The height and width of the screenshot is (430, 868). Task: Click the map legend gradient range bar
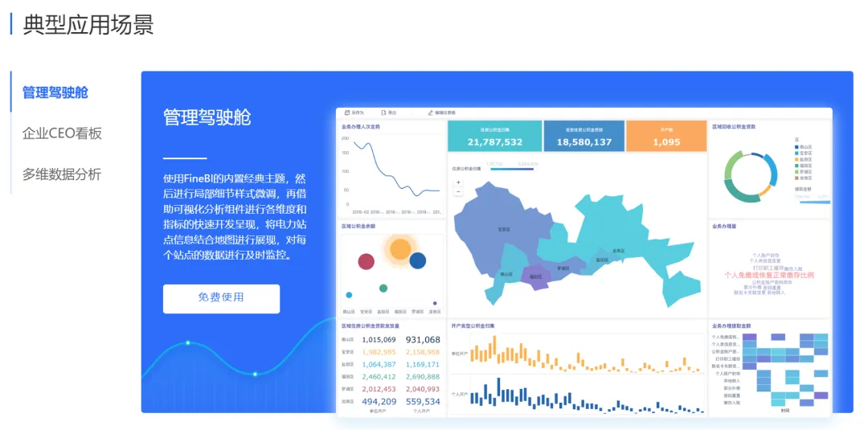[512, 169]
